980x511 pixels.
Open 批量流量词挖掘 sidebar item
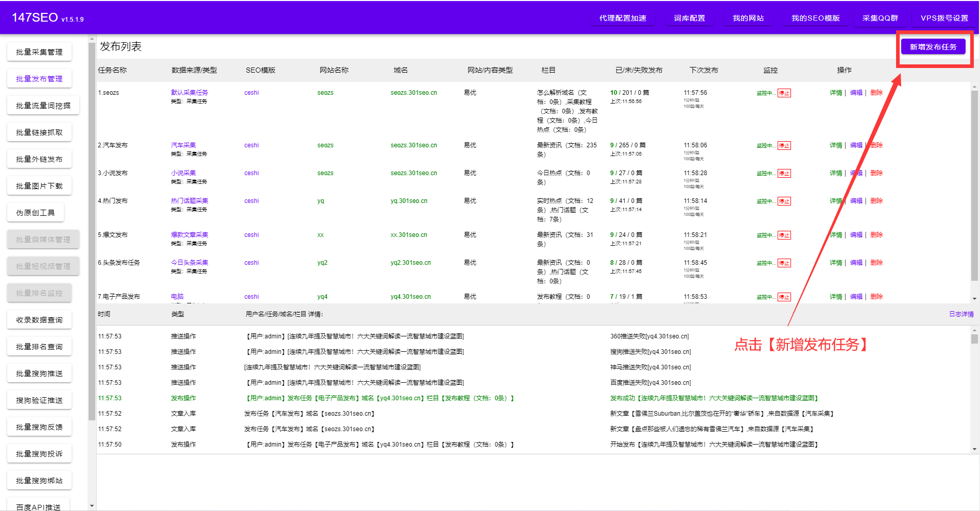coord(43,106)
